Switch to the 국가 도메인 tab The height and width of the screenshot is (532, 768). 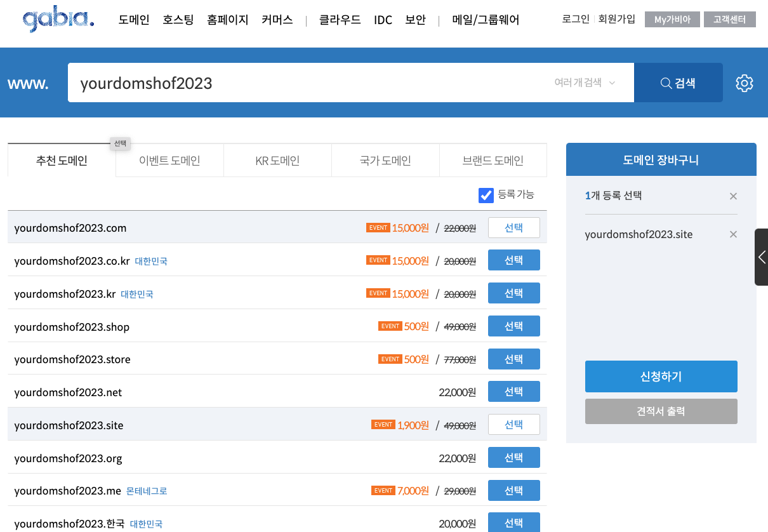pyautogui.click(x=385, y=161)
